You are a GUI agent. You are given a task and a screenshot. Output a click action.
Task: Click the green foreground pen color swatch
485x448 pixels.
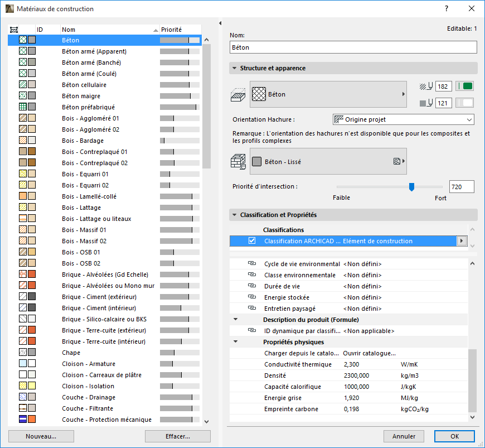pyautogui.click(x=465, y=86)
